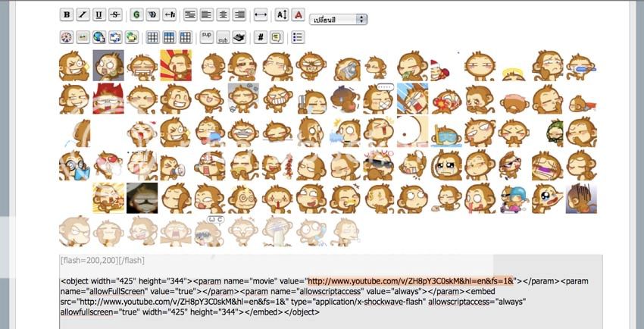The image size is (644, 329).
Task: Insert Shadow text effect button
Action: (153, 15)
